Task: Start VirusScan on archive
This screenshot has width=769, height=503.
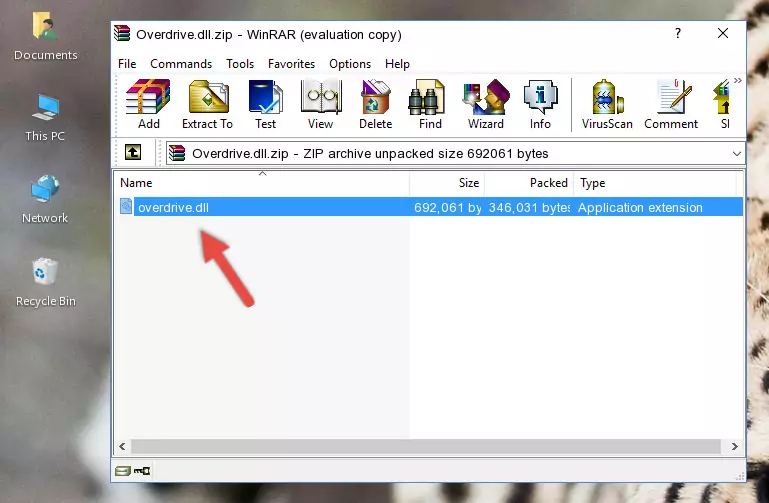Action: coord(607,104)
